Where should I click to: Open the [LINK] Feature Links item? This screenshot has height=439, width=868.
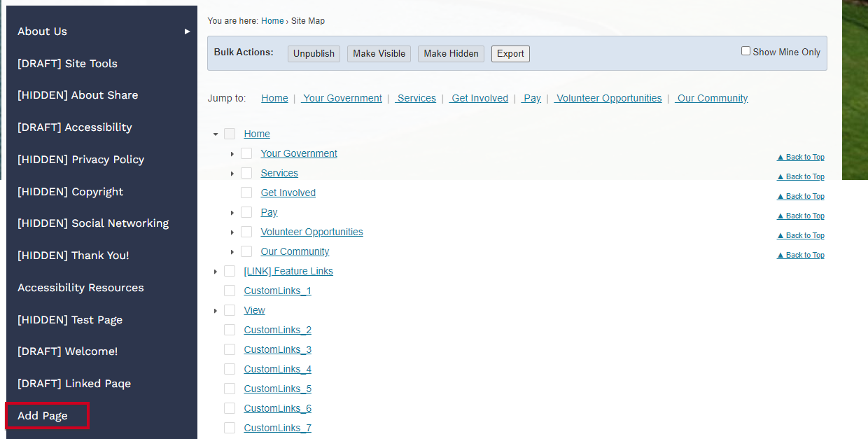click(x=288, y=271)
